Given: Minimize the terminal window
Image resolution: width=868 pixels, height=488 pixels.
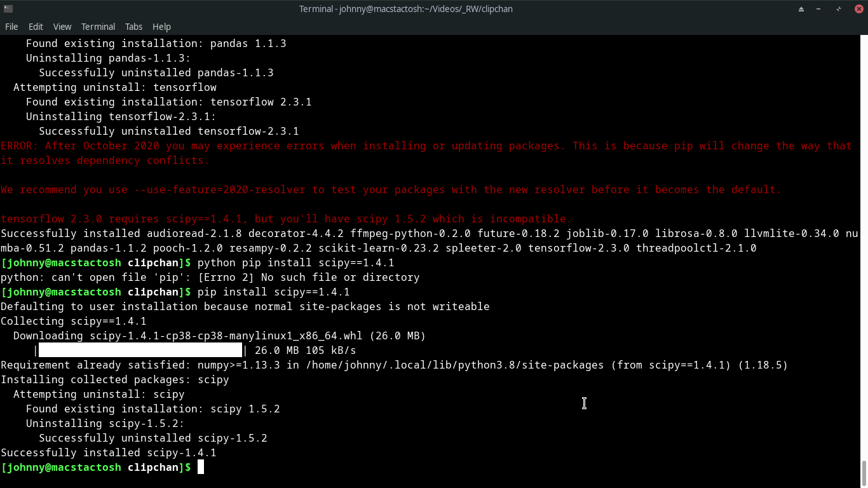Looking at the screenshot, I should [820, 9].
